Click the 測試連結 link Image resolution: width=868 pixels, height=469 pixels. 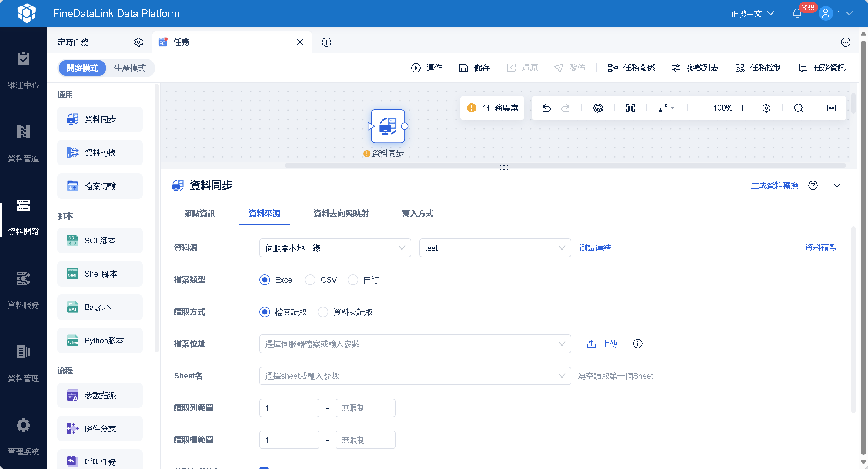click(595, 248)
